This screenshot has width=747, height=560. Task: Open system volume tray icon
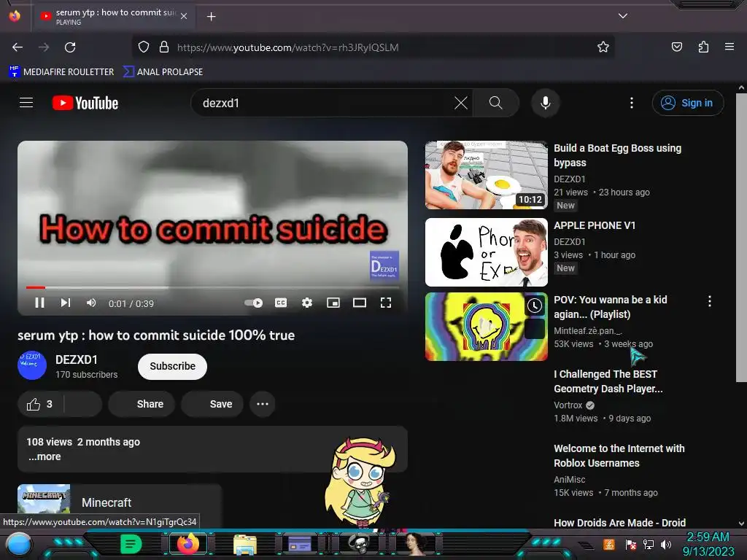tap(666, 544)
